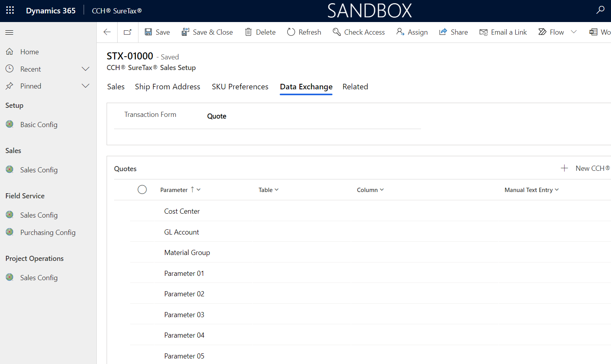611x364 pixels.
Task: Open record in new window icon
Action: pyautogui.click(x=127, y=32)
